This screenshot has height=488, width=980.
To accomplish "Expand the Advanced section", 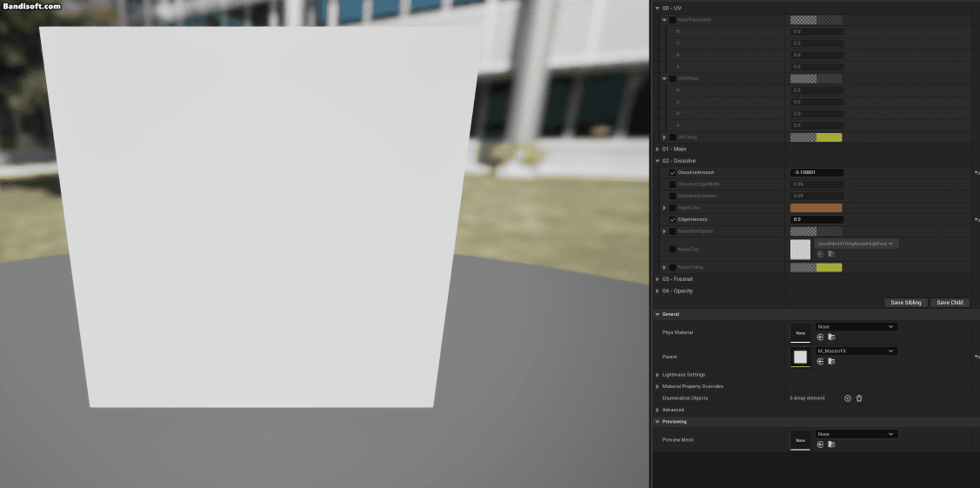I will pyautogui.click(x=657, y=410).
